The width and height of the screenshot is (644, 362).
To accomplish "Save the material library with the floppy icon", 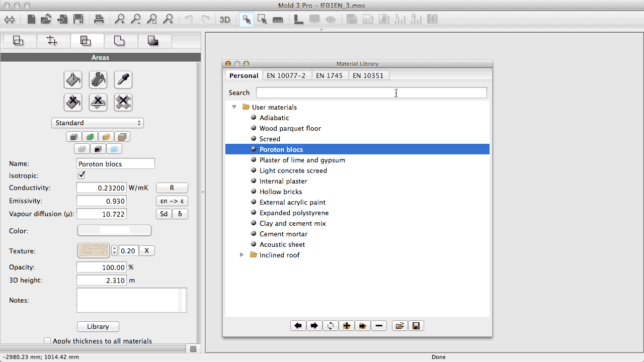I will click(416, 326).
